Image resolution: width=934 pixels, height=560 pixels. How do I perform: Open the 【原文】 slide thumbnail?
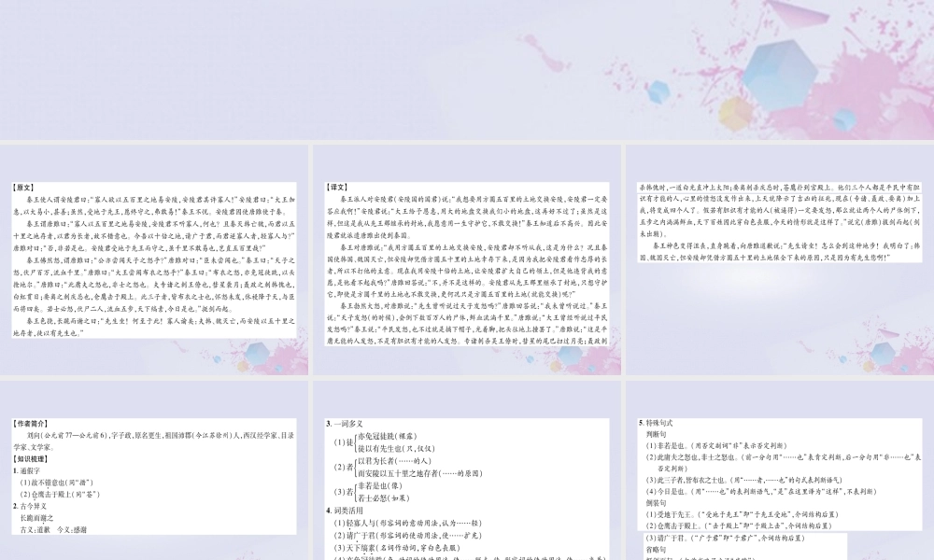click(154, 259)
